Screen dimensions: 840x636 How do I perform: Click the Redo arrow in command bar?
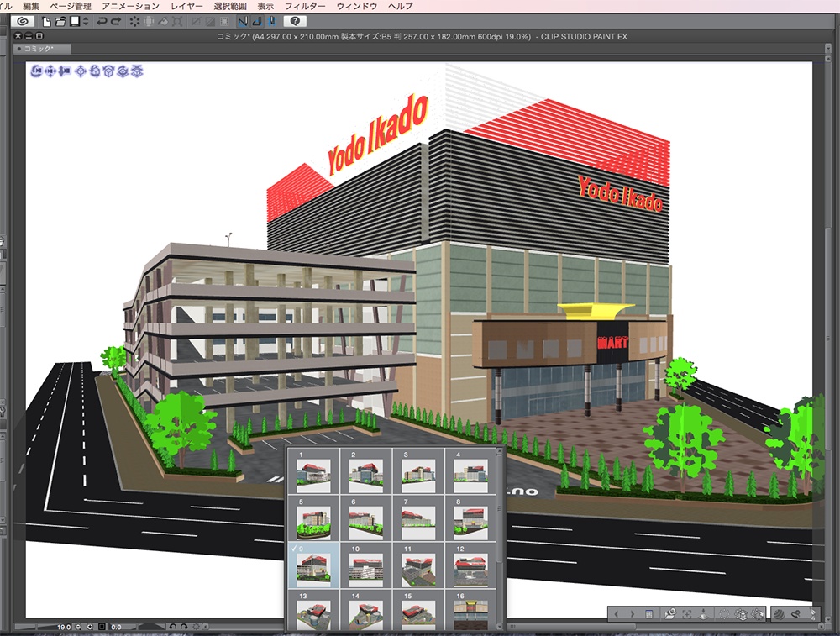click(115, 22)
